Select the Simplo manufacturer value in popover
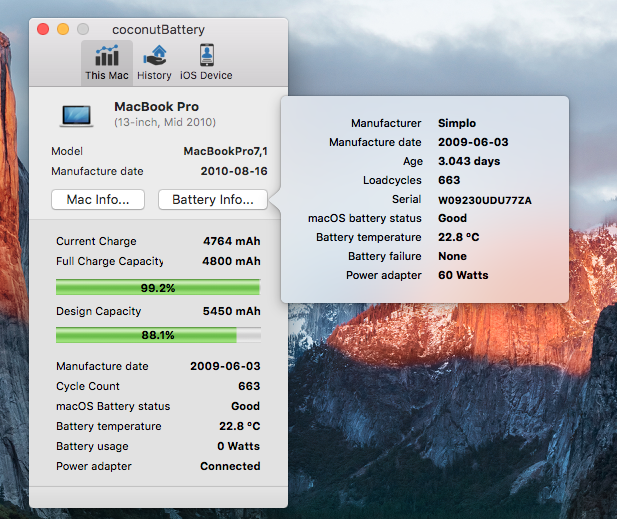This screenshot has height=519, width=617. pos(457,123)
